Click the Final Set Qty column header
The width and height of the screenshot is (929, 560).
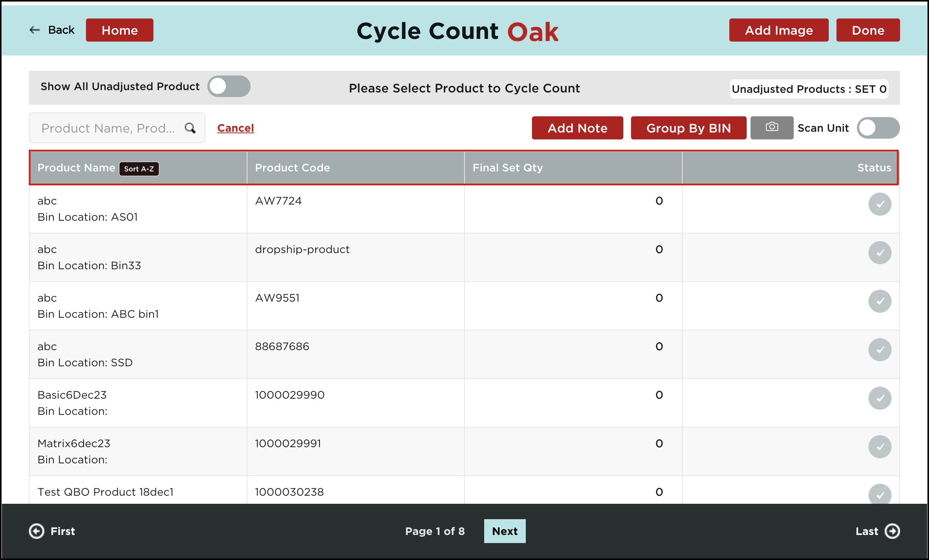point(507,168)
